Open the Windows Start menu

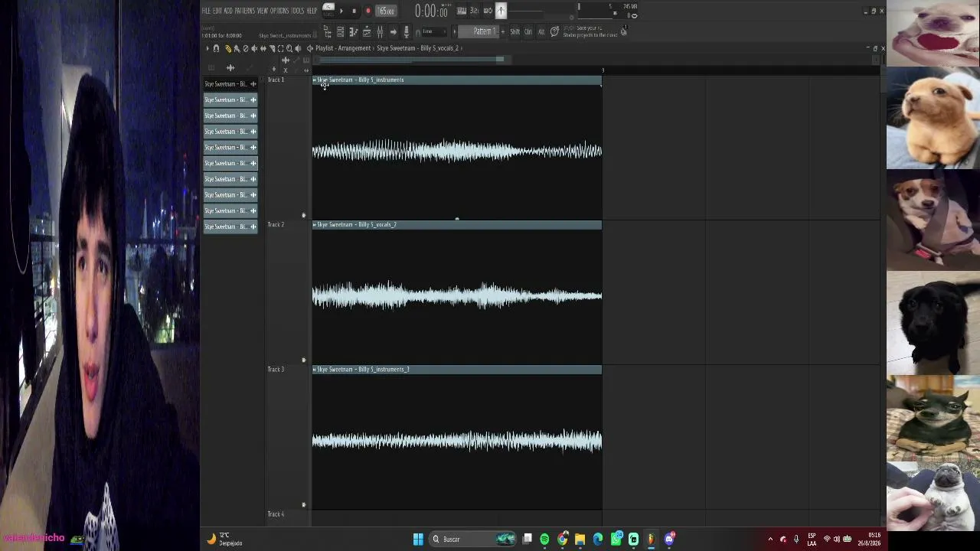tap(418, 540)
